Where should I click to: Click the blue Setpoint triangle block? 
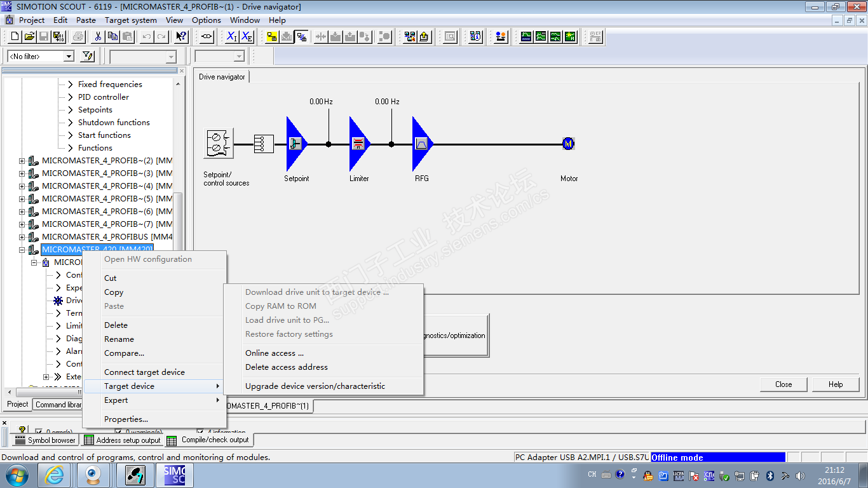pyautogui.click(x=297, y=144)
